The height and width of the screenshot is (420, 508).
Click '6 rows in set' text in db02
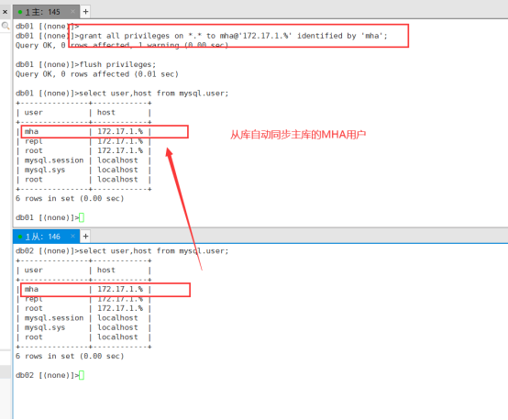pos(70,356)
